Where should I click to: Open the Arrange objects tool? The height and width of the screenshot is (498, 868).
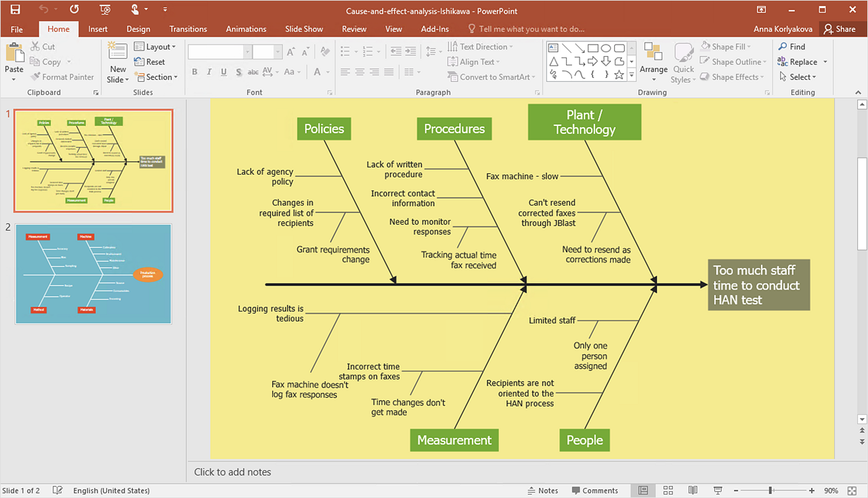tap(653, 60)
